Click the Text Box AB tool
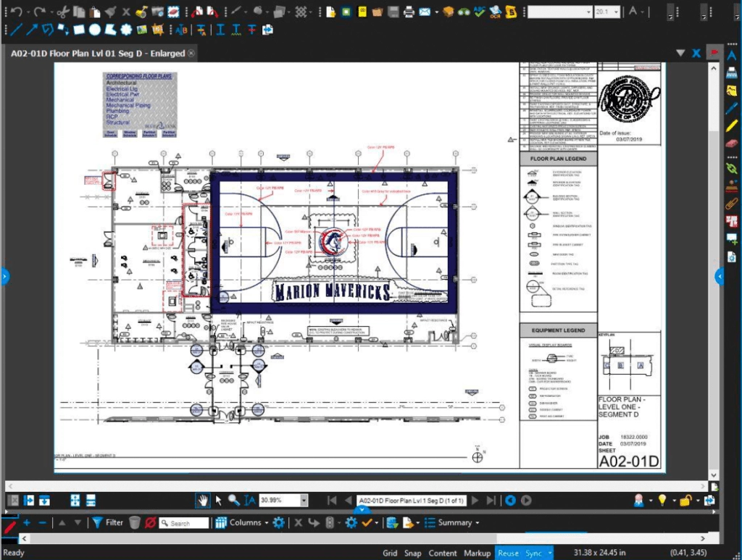Viewport: 742px width, 560px height. pos(181,30)
